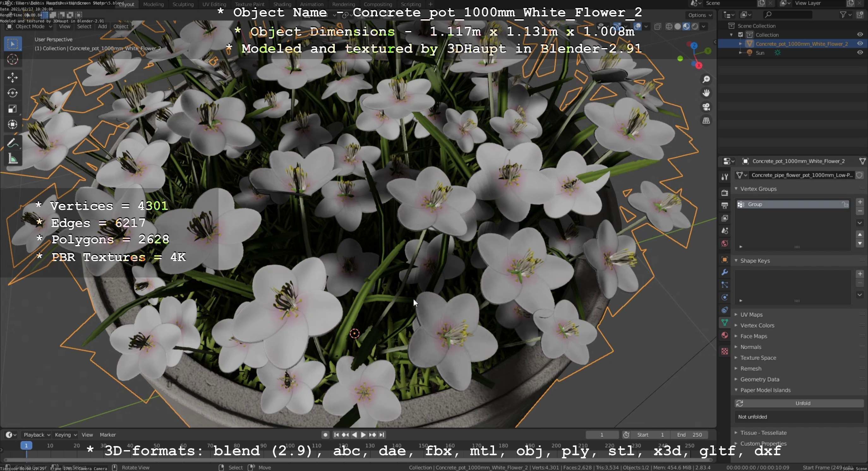The width and height of the screenshot is (868, 471).
Task: Switch to the Shading workspace tab
Action: click(282, 4)
